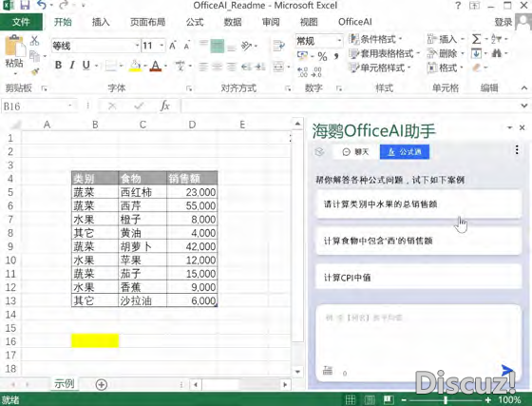The height and width of the screenshot is (406, 532).
Task: Switch to the 页面布局 tab
Action: (148, 22)
